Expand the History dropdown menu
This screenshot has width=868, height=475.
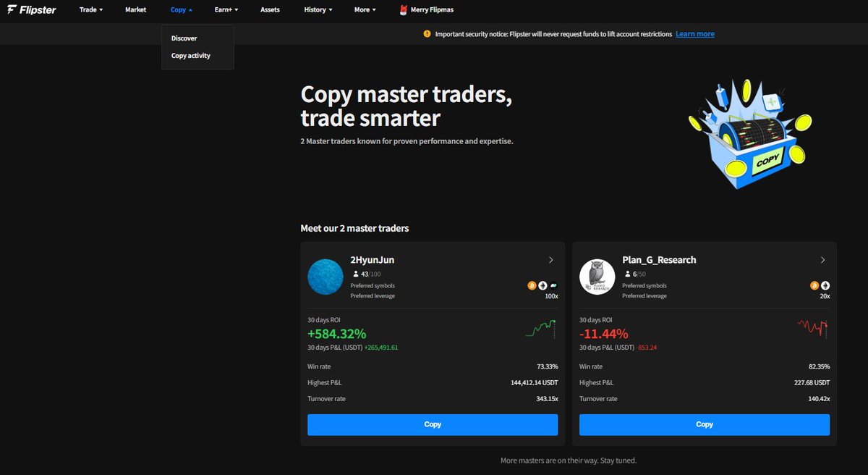(x=318, y=10)
